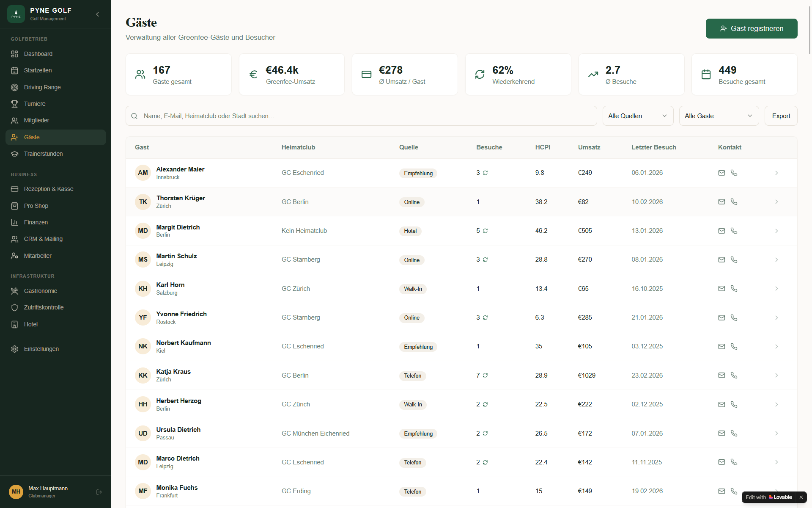Viewport: 812px width, 508px height.
Task: Click phone icon for Margit Dietrich
Action: click(734, 231)
